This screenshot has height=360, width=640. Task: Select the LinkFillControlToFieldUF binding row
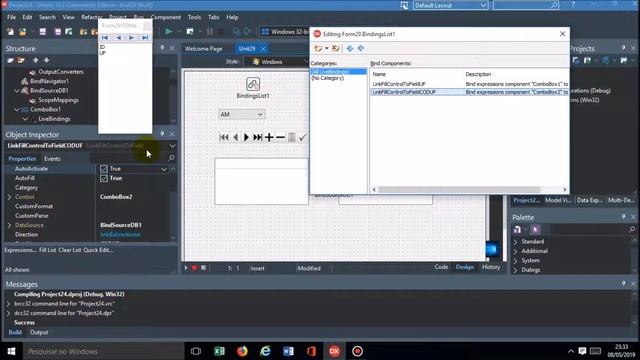[x=469, y=84]
